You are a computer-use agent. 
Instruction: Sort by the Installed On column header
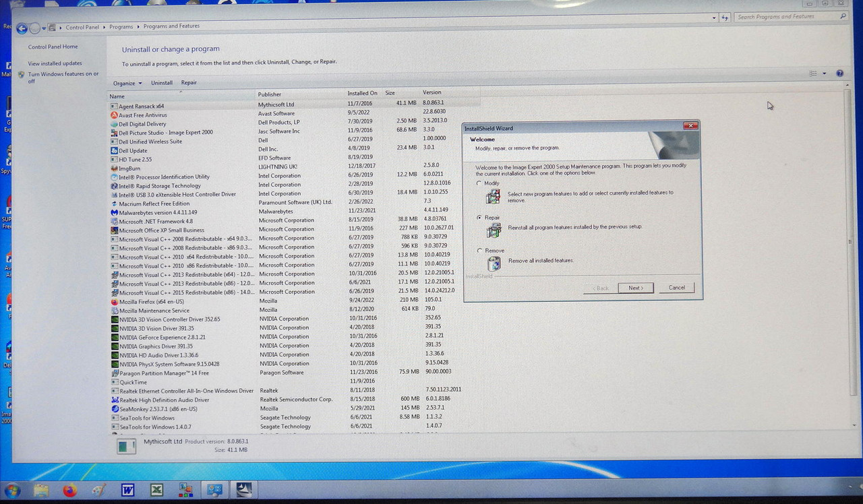coord(363,93)
